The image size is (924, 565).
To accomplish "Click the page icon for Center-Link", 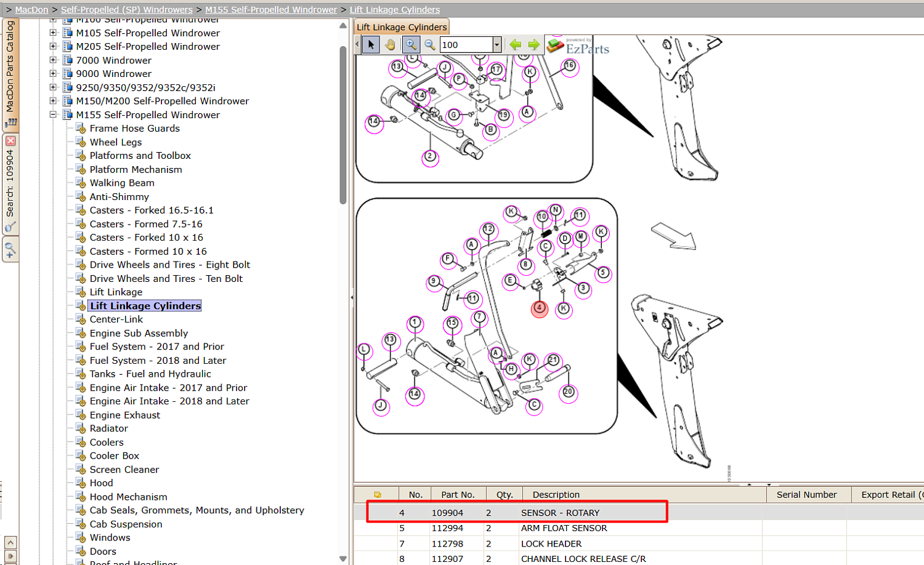I will pyautogui.click(x=81, y=319).
